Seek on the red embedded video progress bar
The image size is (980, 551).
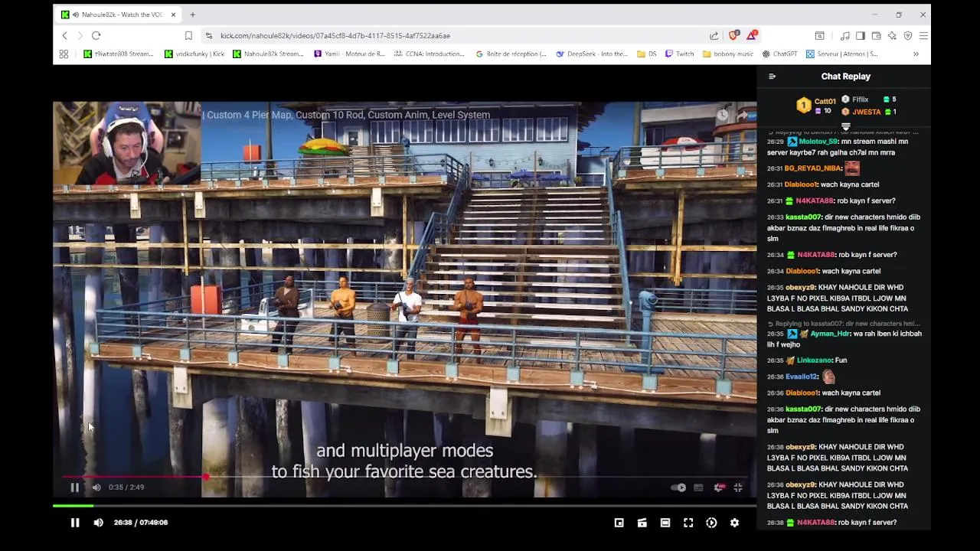404,477
